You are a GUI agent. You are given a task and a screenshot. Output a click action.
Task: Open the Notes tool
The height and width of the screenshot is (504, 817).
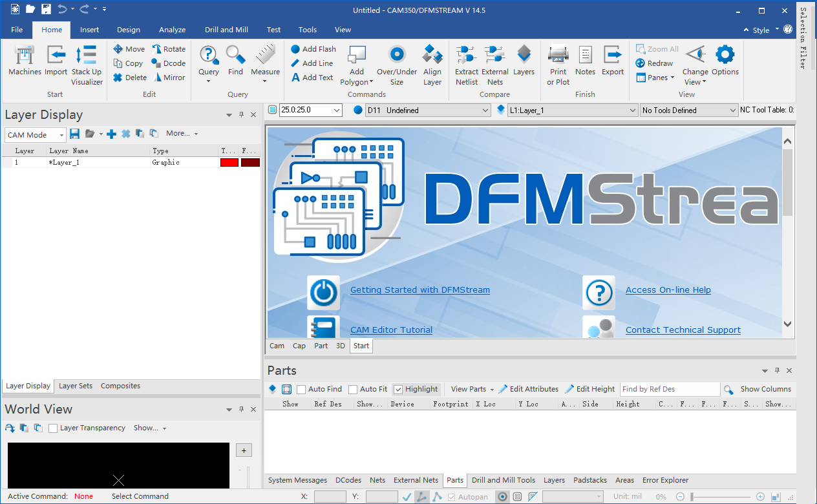586,61
